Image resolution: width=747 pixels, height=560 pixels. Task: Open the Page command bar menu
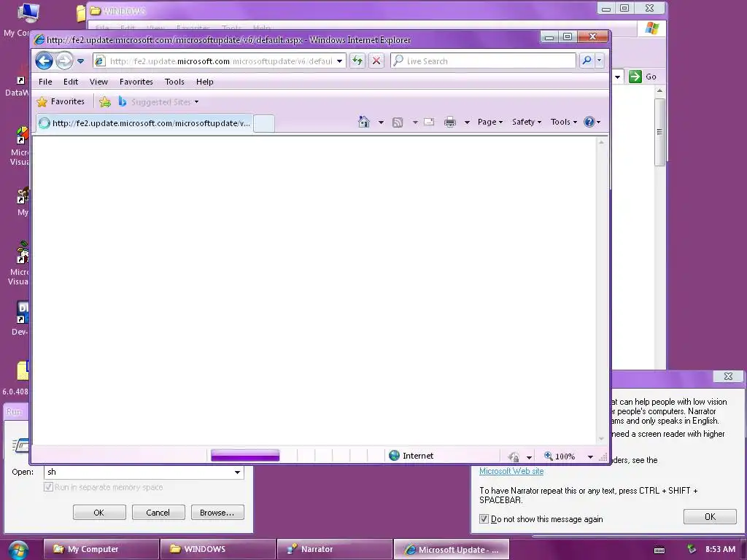[x=490, y=122]
